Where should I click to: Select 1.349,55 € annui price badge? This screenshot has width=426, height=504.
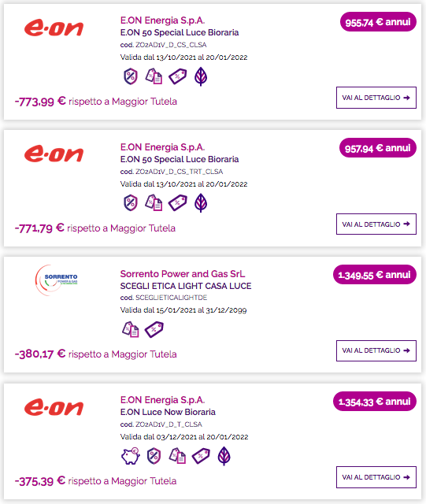coord(375,275)
